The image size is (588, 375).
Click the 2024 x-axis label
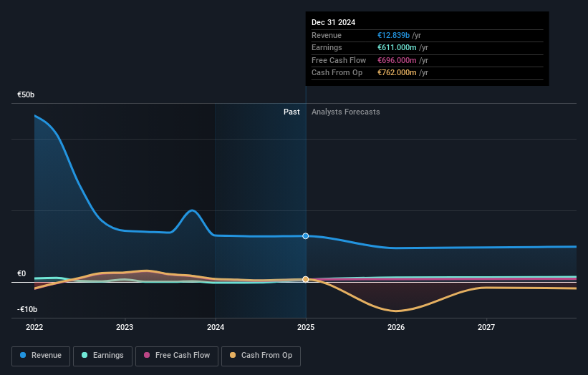[x=216, y=327]
